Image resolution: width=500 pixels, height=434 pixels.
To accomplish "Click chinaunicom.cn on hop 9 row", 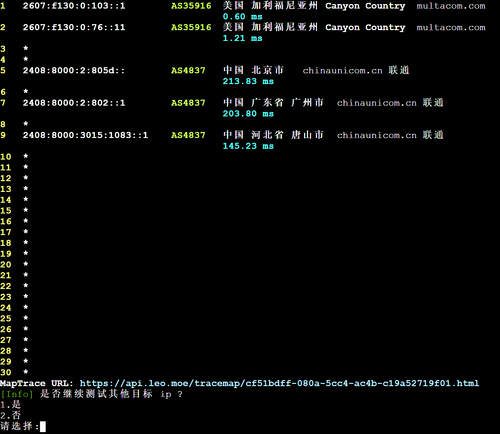I will point(377,135).
